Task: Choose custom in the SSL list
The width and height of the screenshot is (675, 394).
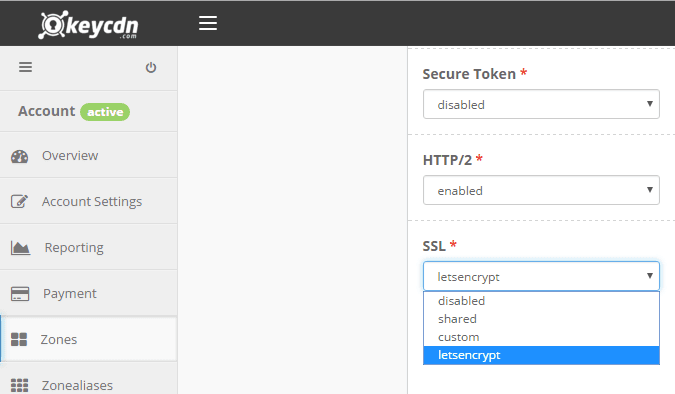Action: 541,337
